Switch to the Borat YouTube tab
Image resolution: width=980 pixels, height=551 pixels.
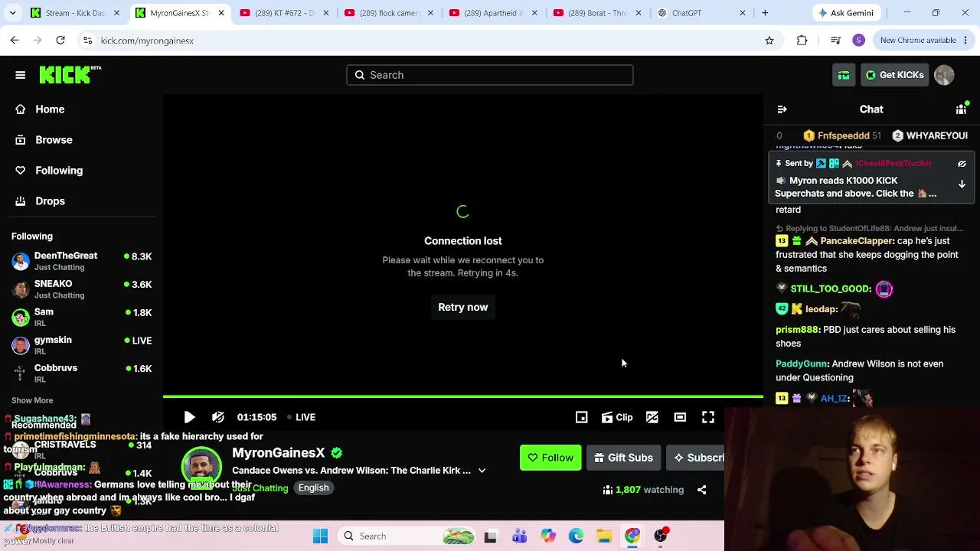597,13
